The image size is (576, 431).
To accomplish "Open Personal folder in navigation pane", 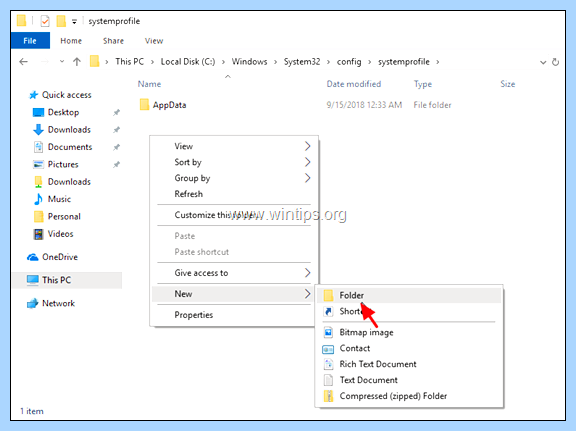I will 64,216.
